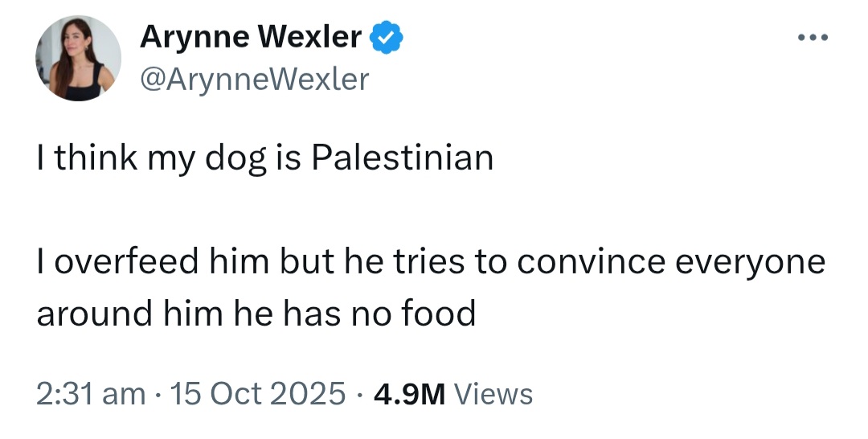The image size is (868, 439).
Task: Click the Views label beside the count
Action: tap(493, 394)
